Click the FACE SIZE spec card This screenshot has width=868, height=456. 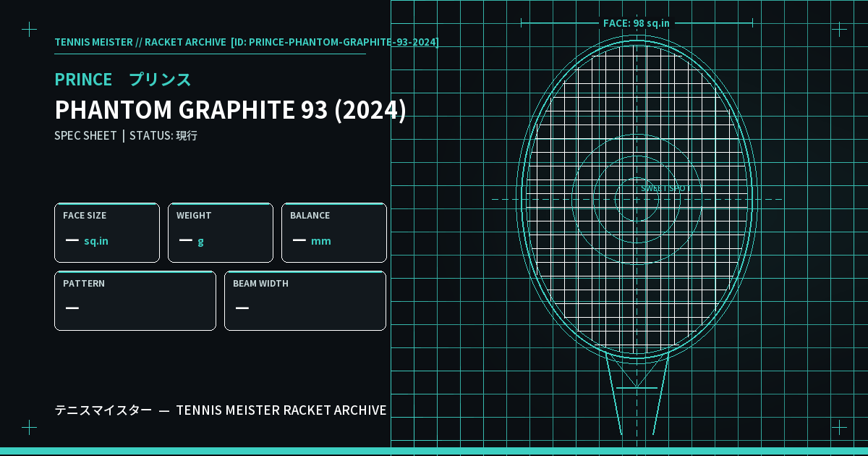[x=107, y=232]
